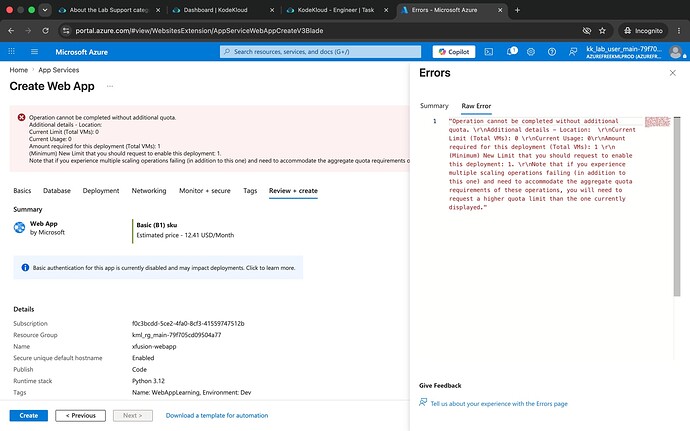
Task: Open Cloud Shell from top bar
Action: click(488, 52)
